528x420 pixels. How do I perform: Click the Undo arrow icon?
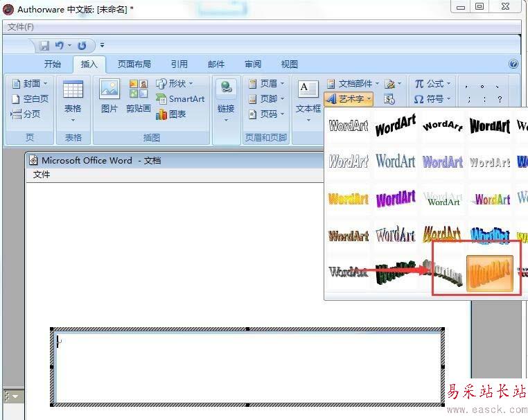tap(60, 45)
